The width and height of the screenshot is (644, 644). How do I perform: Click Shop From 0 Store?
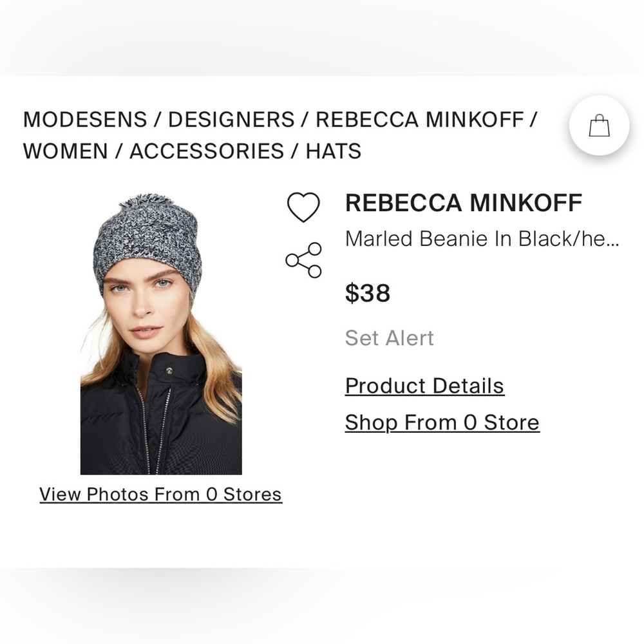click(442, 422)
